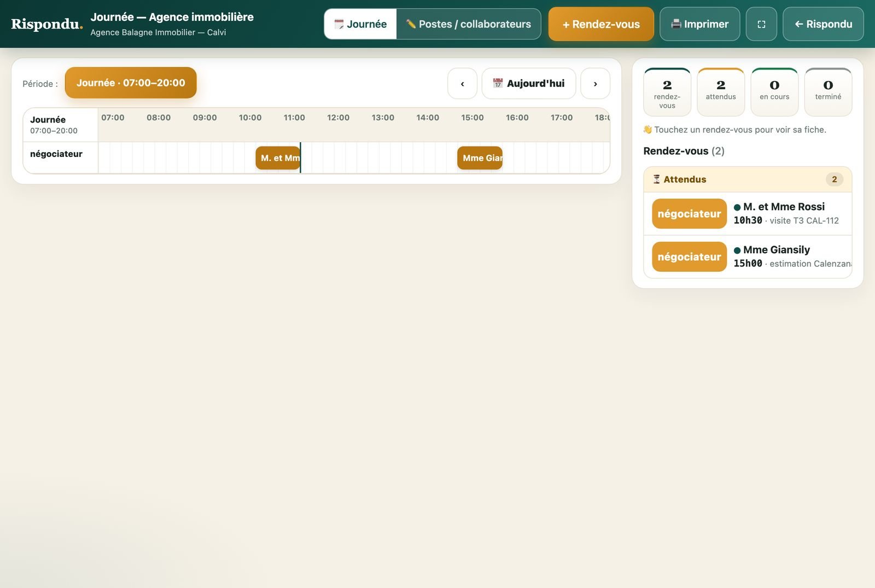
Task: Switch to the Journée tab
Action: pos(360,24)
